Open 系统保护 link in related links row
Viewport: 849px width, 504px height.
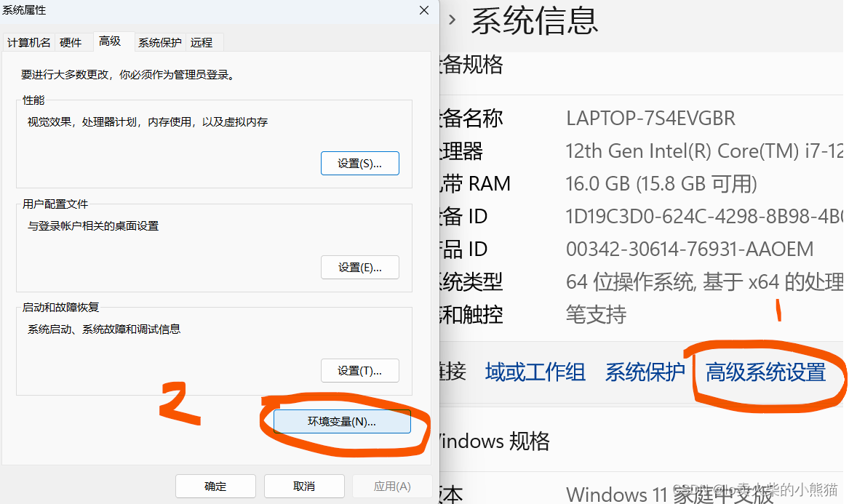pyautogui.click(x=645, y=372)
